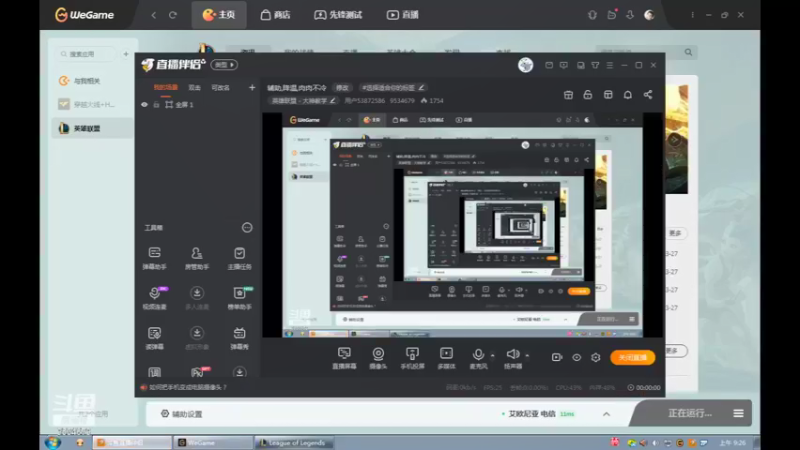The width and height of the screenshot is (800, 450).
Task: Open the 多人连麦 download tool
Action: tap(196, 298)
